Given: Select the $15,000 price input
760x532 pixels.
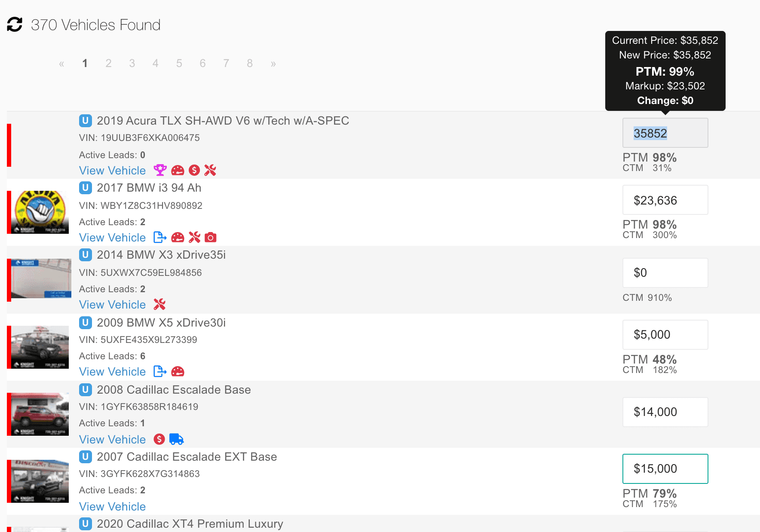Looking at the screenshot, I should click(x=665, y=469).
